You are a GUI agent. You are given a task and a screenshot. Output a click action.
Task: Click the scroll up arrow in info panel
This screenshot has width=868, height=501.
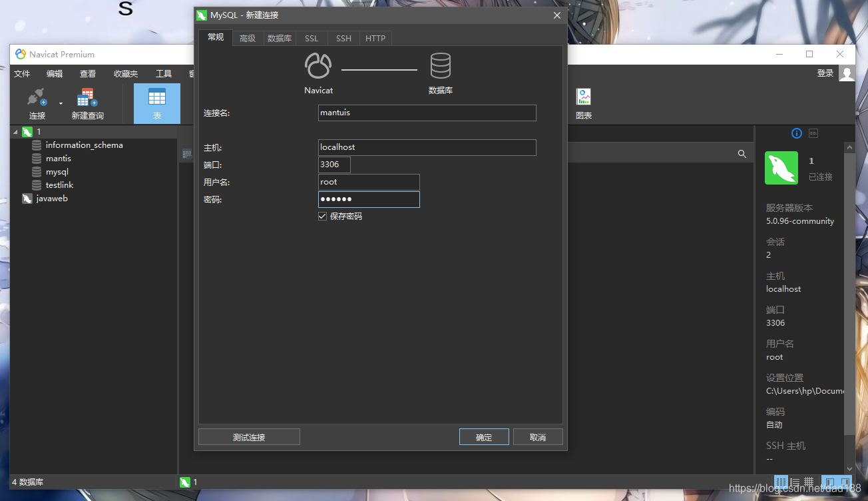click(x=849, y=147)
